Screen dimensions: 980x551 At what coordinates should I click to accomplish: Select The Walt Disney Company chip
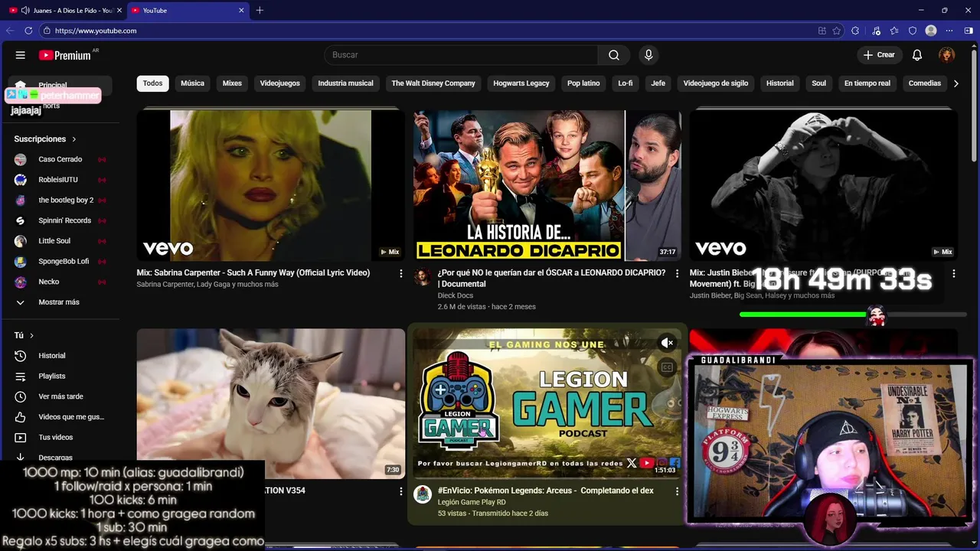(x=433, y=83)
